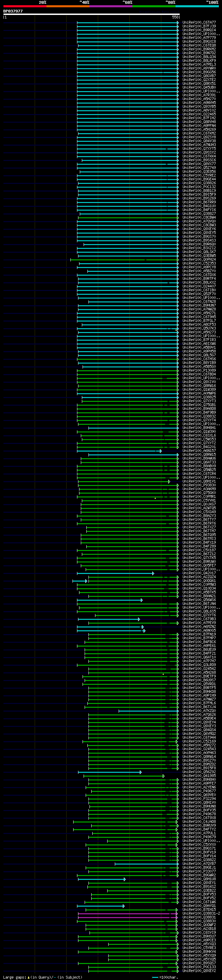222x980 pixels.
Task: Open hit UniRef100_C6TEQ8
Action: point(199,45)
